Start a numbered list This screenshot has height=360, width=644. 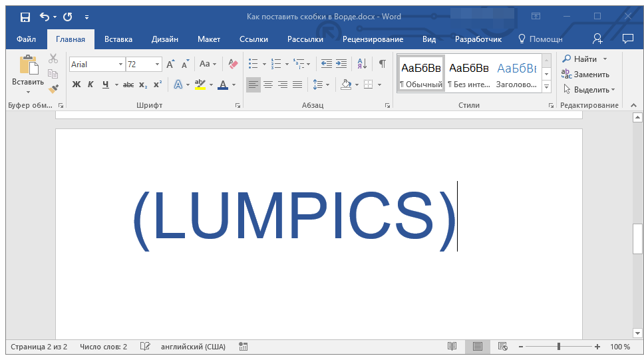click(x=276, y=64)
